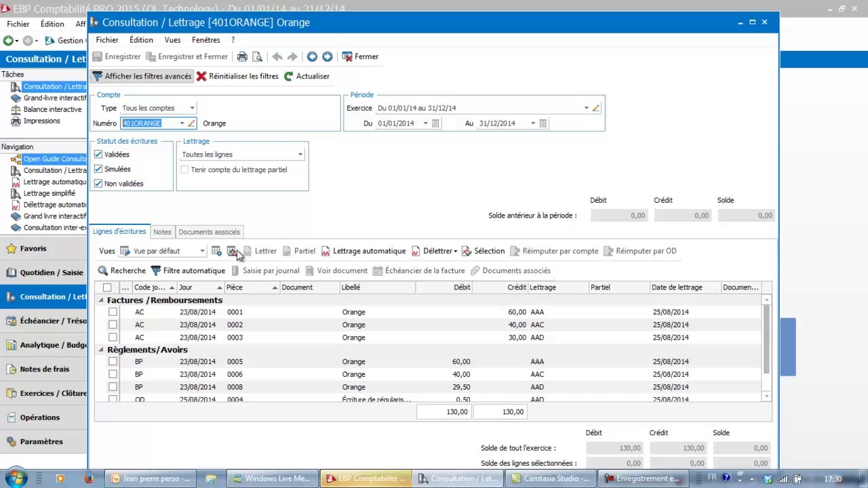This screenshot has width=868, height=488.
Task: Go to next record with blue right arrow
Action: (x=327, y=57)
